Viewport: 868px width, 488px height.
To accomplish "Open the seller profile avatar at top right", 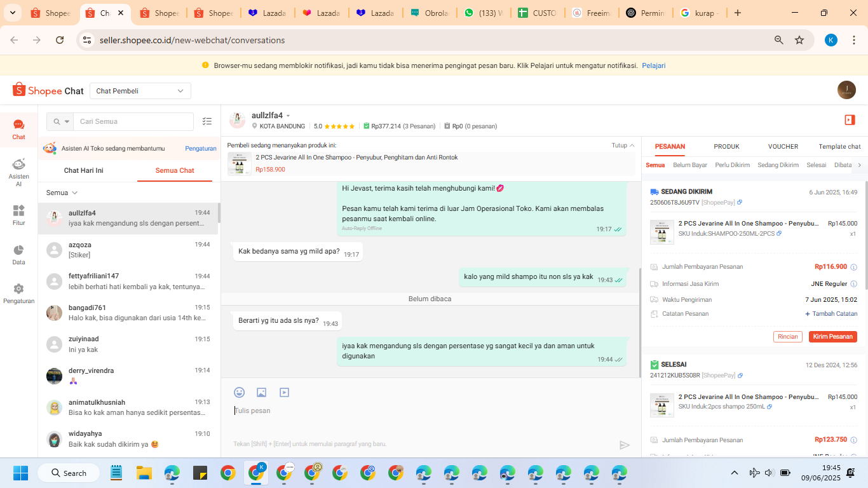I will 846,90.
